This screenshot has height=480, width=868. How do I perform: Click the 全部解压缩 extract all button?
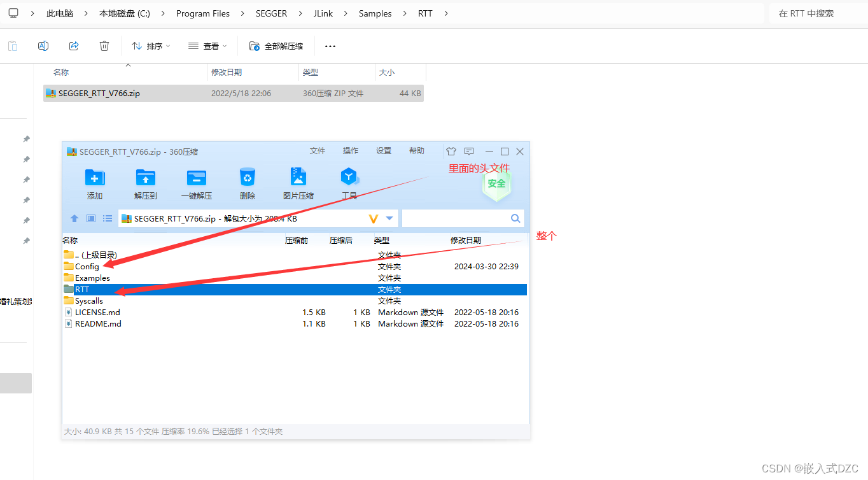(276, 46)
